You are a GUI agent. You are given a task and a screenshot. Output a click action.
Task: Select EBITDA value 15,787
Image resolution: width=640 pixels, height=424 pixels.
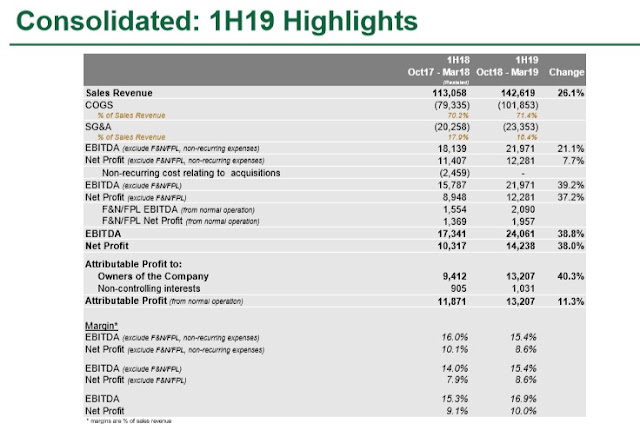coord(452,185)
